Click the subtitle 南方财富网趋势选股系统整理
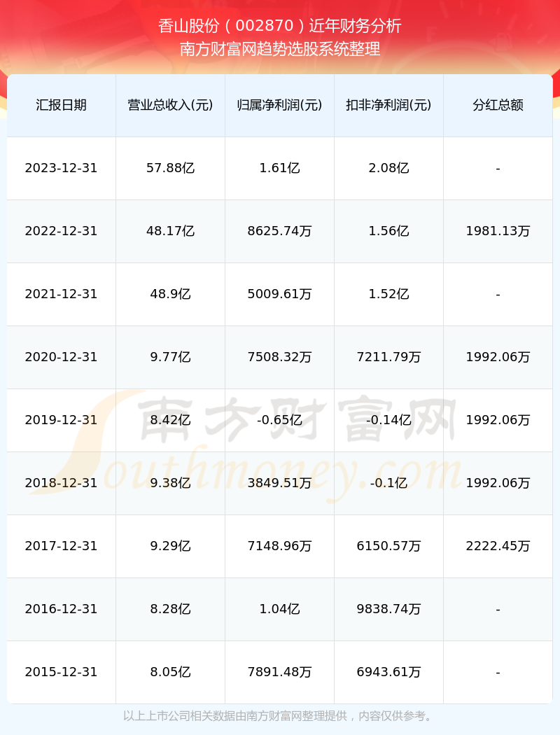The image size is (560, 735). point(280,49)
